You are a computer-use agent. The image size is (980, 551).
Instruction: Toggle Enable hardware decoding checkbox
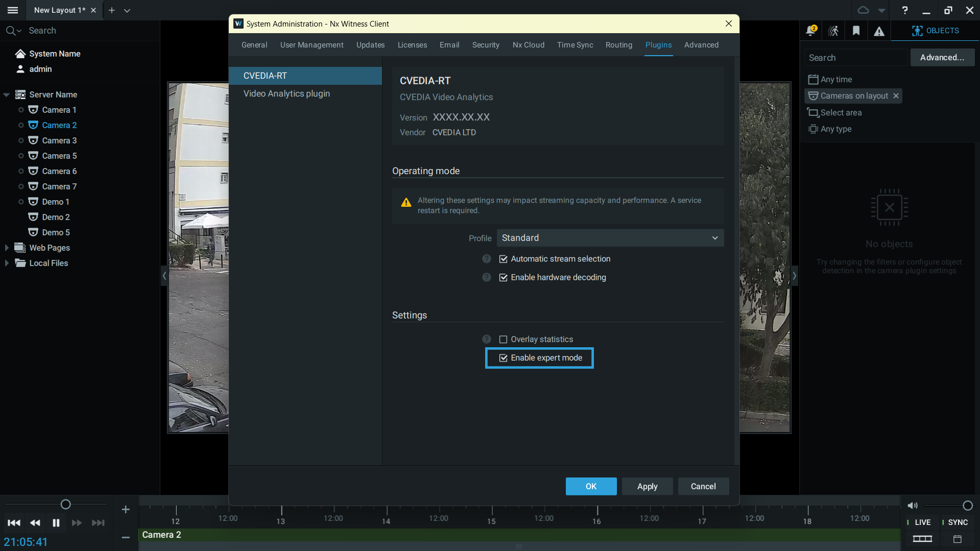503,277
